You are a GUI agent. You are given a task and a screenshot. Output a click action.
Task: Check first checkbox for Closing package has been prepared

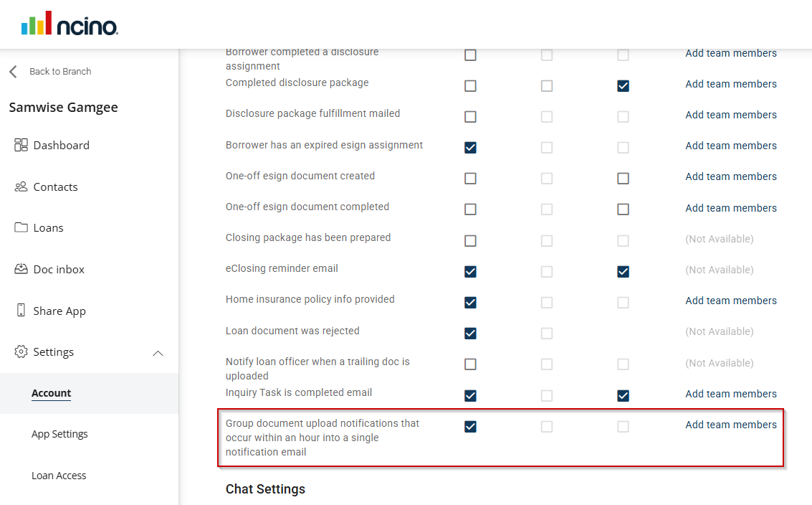click(470, 240)
